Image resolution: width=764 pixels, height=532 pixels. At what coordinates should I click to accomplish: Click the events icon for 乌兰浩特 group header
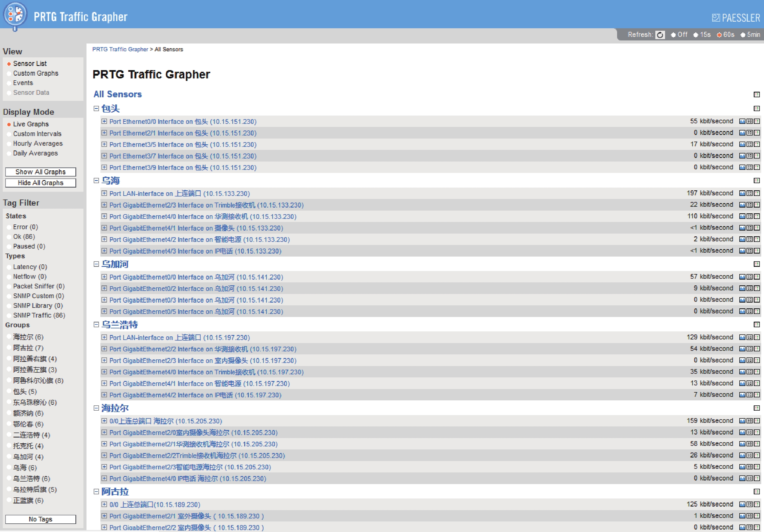tap(757, 324)
